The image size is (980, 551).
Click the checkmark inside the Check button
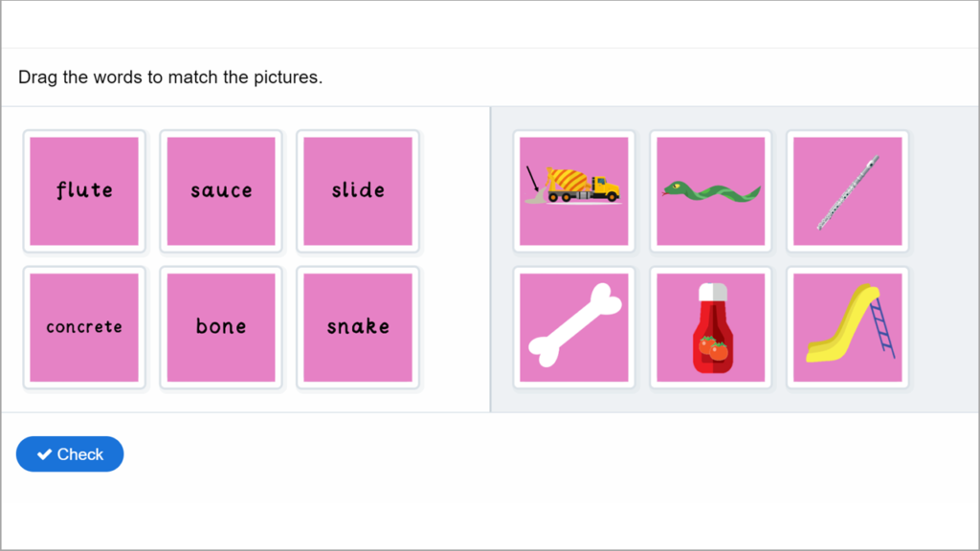(x=43, y=453)
